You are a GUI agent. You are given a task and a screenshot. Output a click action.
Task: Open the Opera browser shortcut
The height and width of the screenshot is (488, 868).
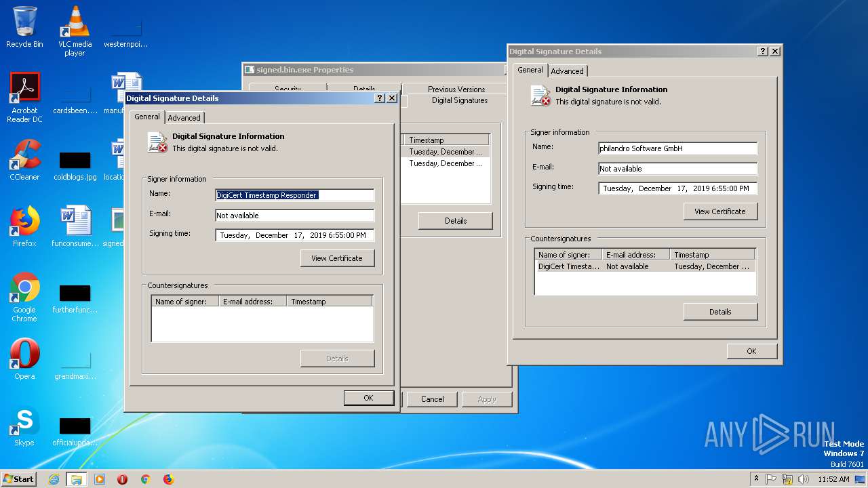(x=24, y=359)
